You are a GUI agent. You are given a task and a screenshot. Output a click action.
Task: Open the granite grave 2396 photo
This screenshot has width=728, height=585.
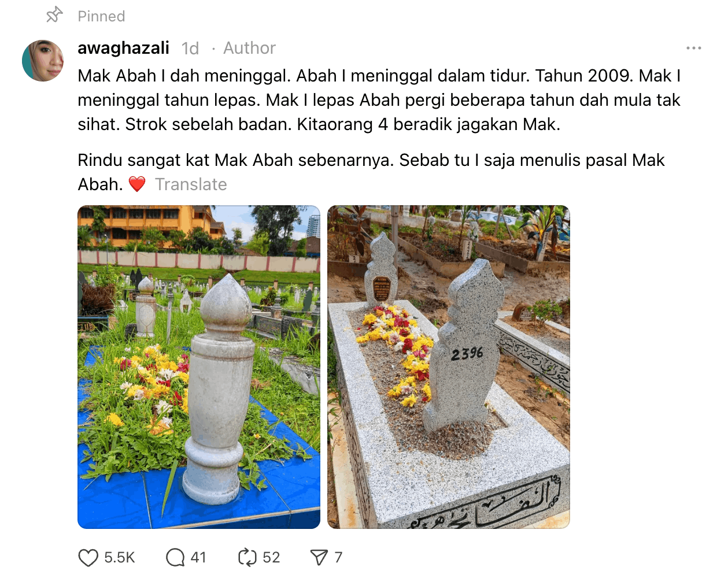point(449,367)
